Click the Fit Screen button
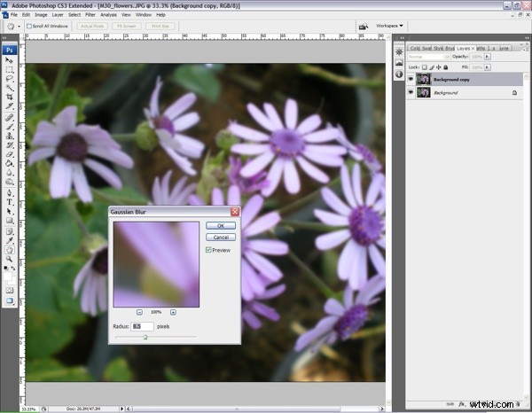This screenshot has width=532, height=413. click(x=127, y=26)
